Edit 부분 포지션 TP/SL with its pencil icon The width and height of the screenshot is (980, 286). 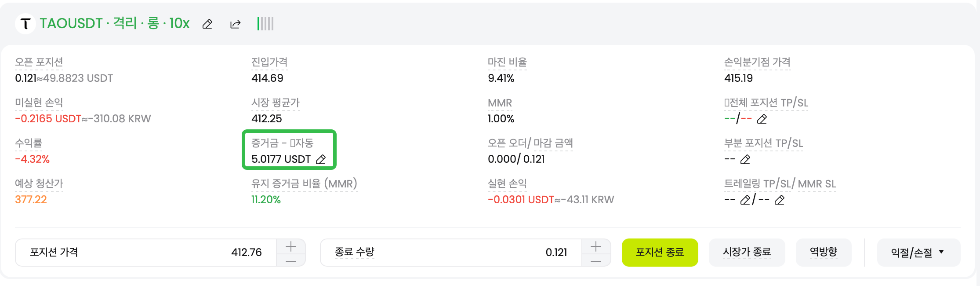745,160
